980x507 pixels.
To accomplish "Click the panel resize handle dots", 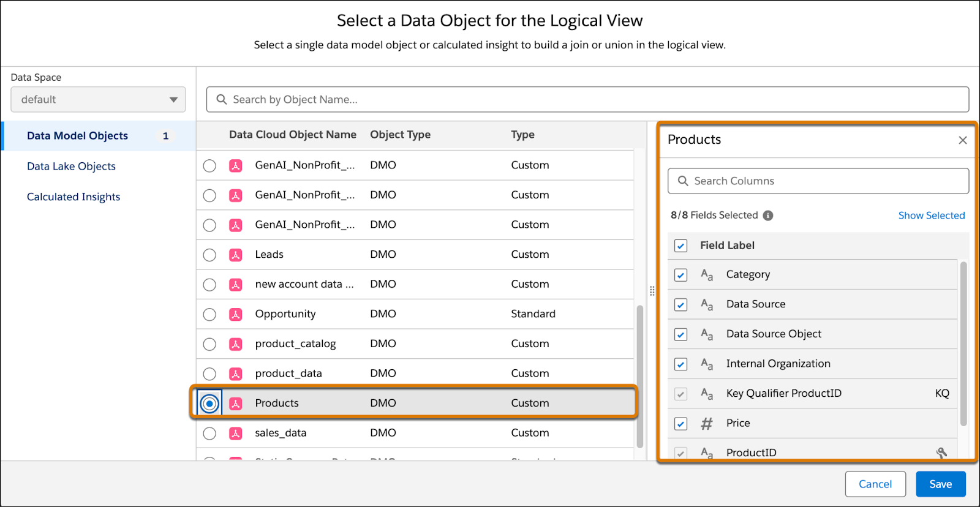I will coord(652,291).
